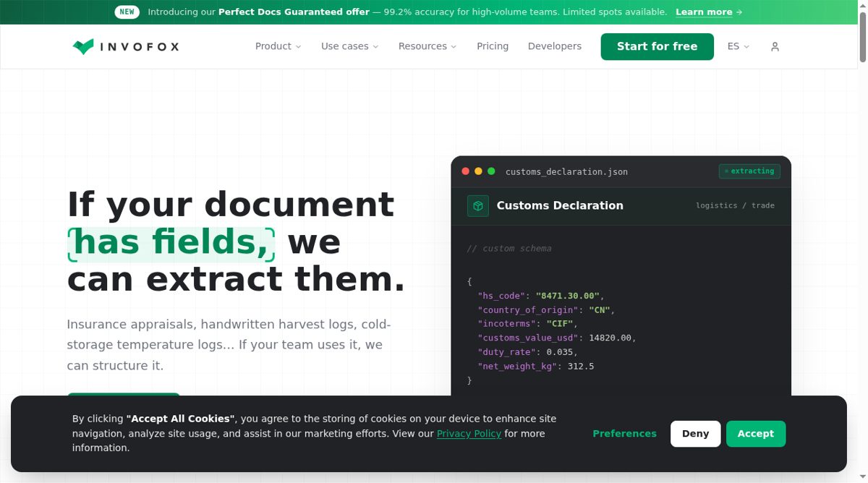Click the "country_of_origin" JSON line
868x483 pixels.
[x=546, y=310]
